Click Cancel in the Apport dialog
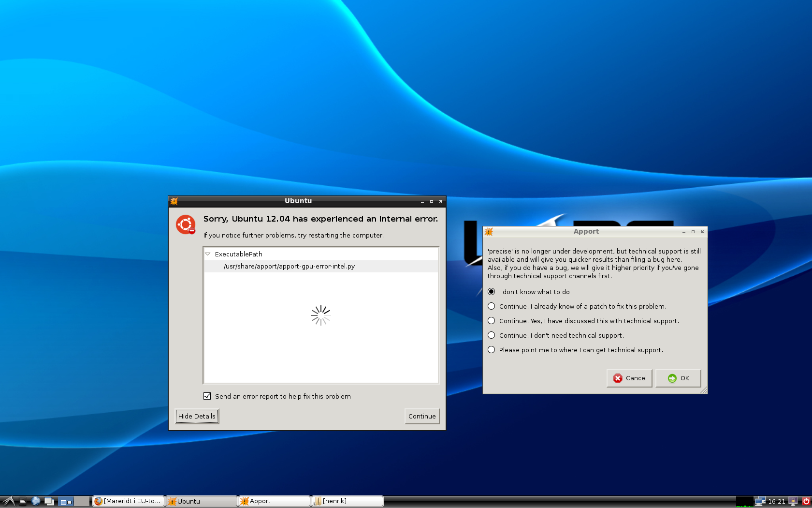This screenshot has height=508, width=812. [630, 378]
